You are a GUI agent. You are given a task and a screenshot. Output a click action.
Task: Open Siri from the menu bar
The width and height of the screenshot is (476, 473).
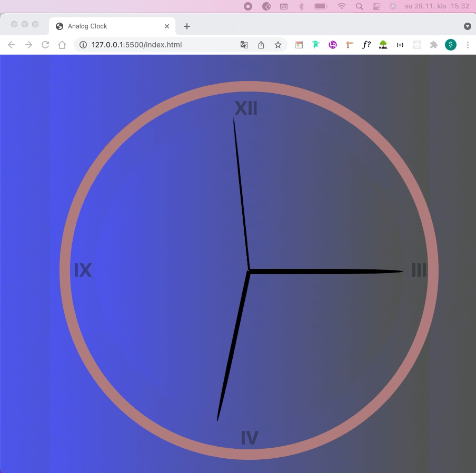393,6
